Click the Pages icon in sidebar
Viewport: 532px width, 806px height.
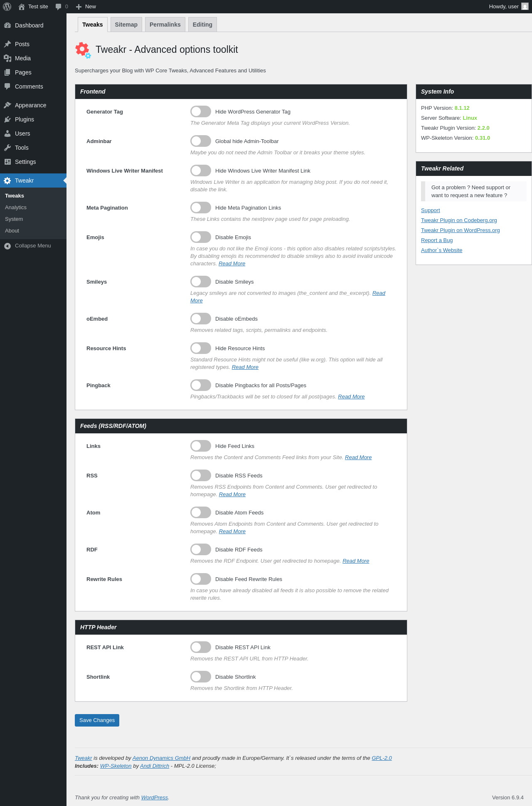pyautogui.click(x=7, y=72)
